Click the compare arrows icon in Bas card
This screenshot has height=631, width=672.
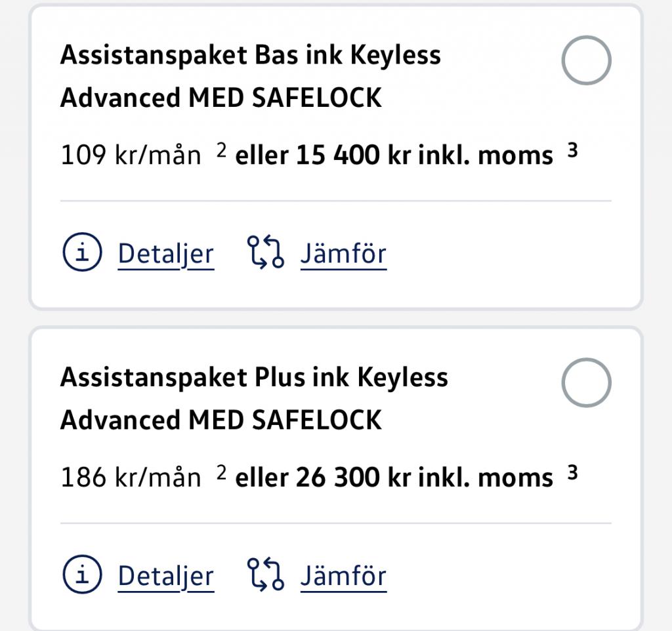(x=266, y=252)
